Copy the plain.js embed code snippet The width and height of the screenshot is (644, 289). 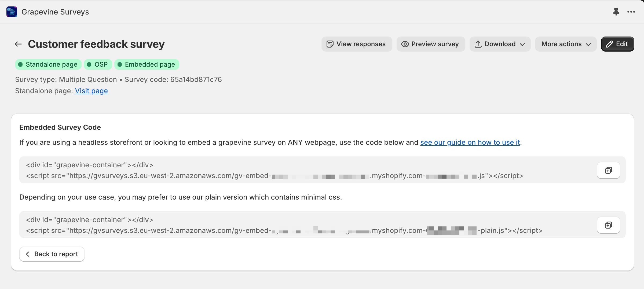point(609,225)
